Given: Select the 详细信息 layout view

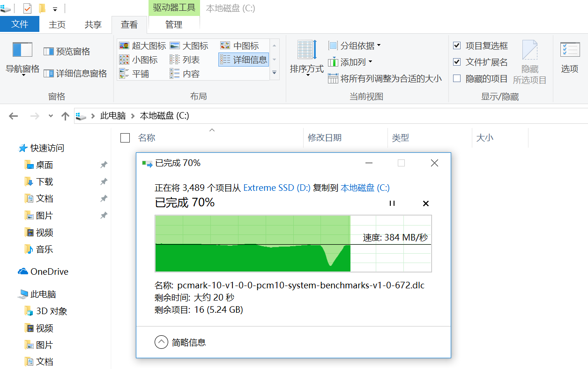Looking at the screenshot, I should [x=244, y=60].
